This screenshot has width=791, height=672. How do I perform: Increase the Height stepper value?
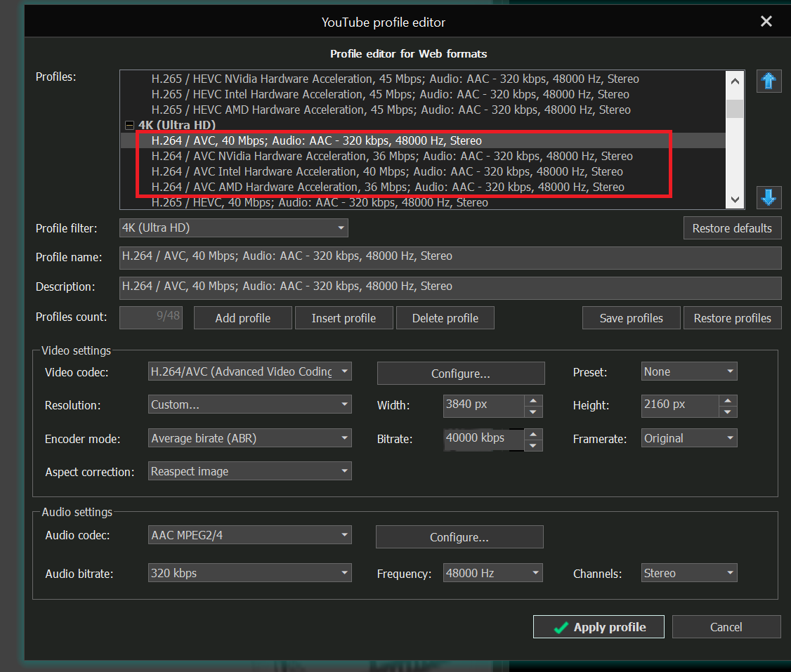728,400
